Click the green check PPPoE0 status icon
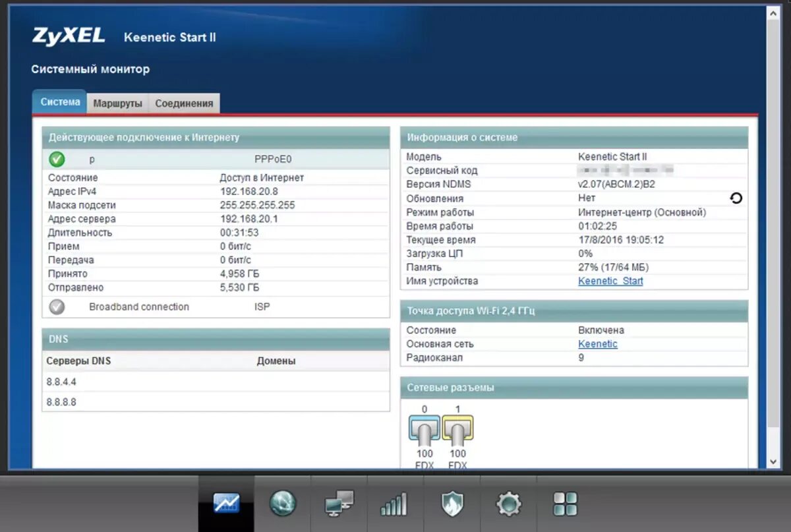The image size is (791, 532). [x=57, y=159]
